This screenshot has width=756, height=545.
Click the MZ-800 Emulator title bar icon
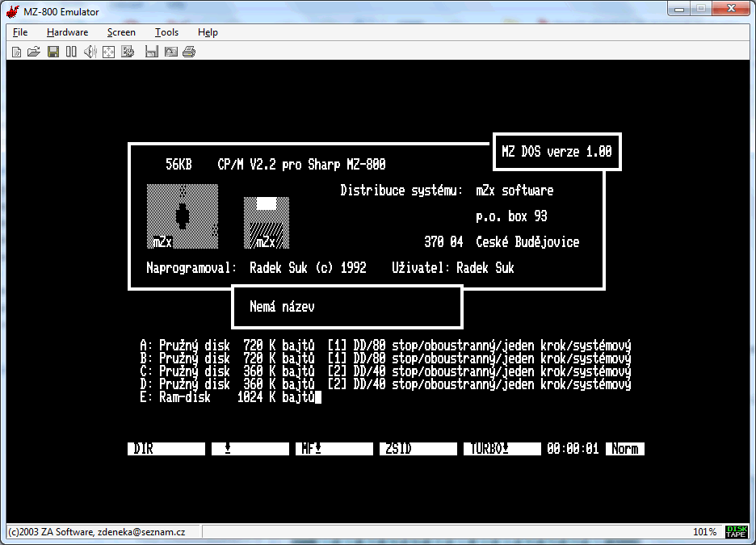coord(13,11)
